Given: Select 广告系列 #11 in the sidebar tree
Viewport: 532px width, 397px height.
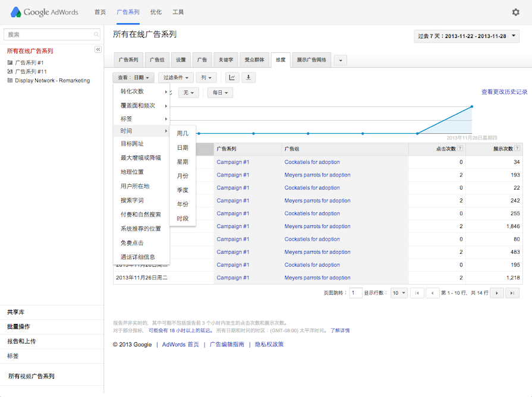Looking at the screenshot, I should click(x=30, y=71).
